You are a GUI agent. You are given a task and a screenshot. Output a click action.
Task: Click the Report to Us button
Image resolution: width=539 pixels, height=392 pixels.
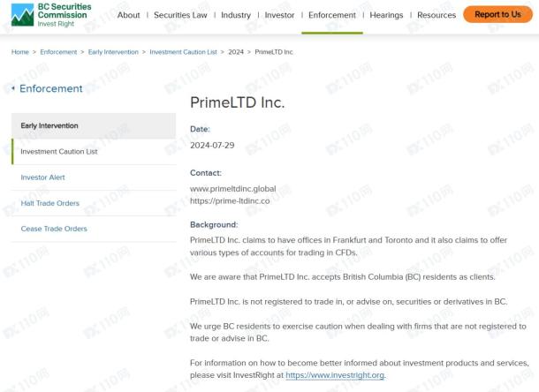(x=497, y=14)
